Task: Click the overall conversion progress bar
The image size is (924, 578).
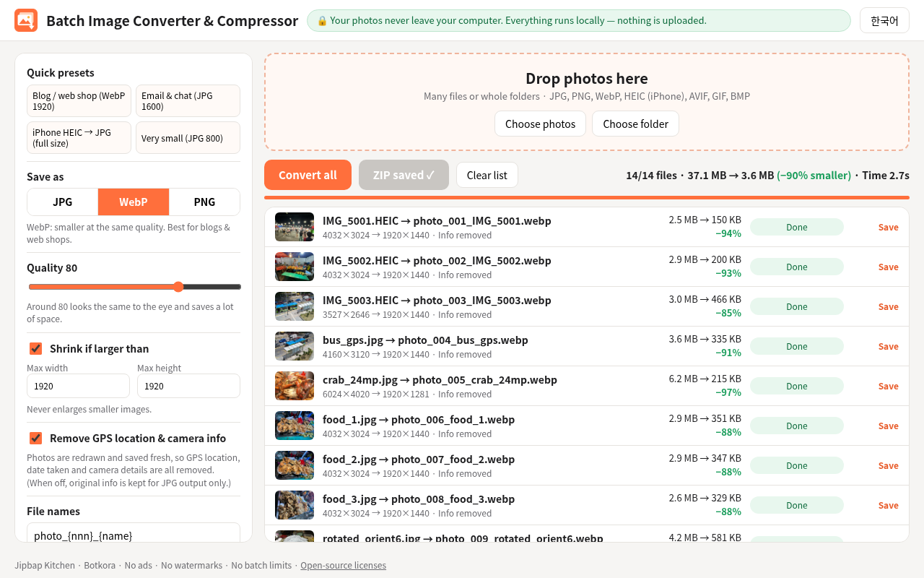Action: point(587,197)
